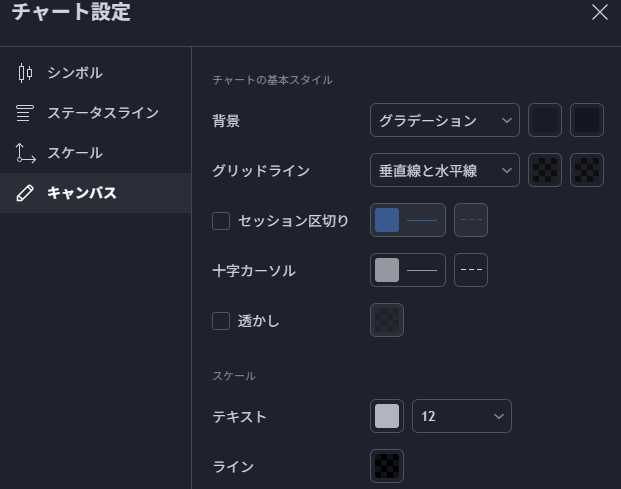Screen dimensions: 621x489
Task: Close the チャート設定 dialog
Action: [599, 13]
